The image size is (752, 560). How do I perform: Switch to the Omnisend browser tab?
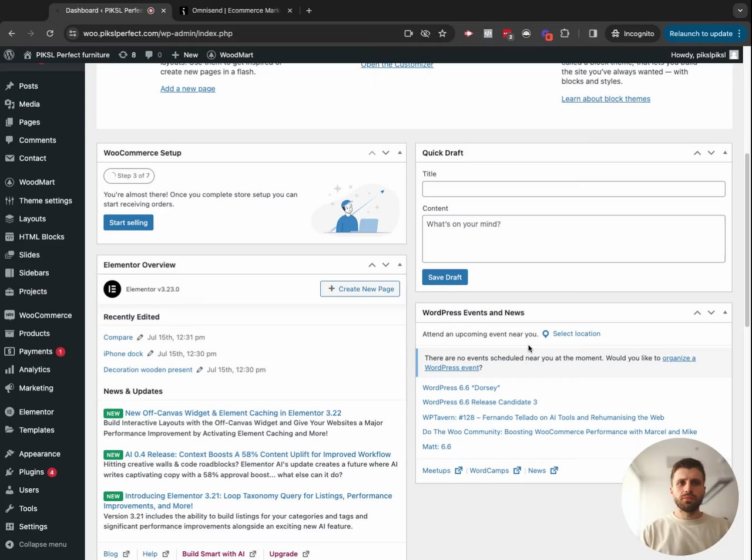(235, 11)
